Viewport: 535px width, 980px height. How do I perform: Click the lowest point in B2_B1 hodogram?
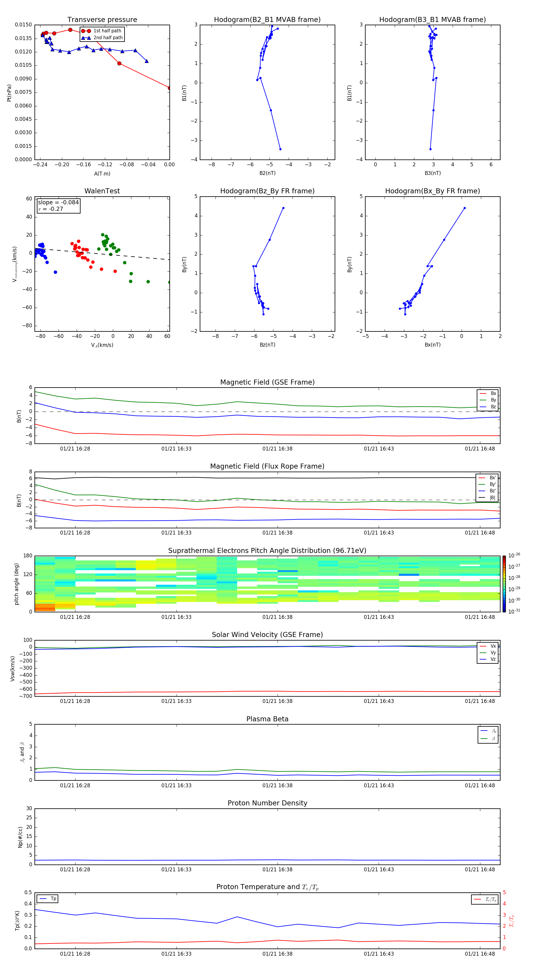tap(280, 149)
